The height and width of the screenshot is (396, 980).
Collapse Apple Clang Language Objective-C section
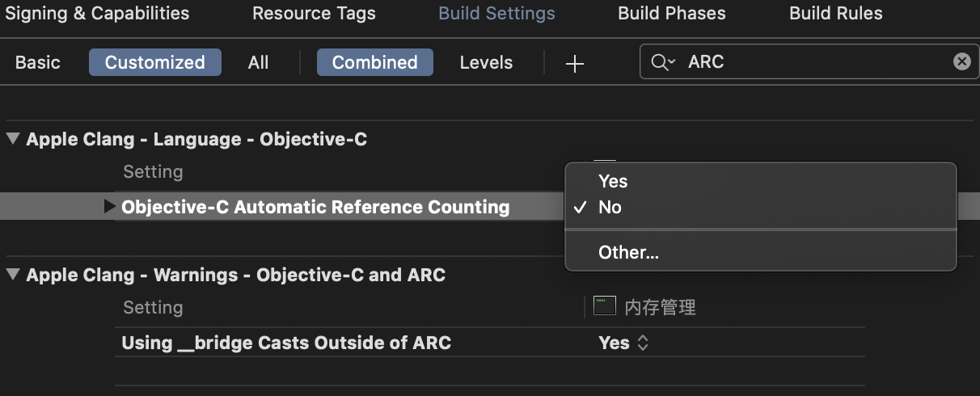(x=12, y=139)
